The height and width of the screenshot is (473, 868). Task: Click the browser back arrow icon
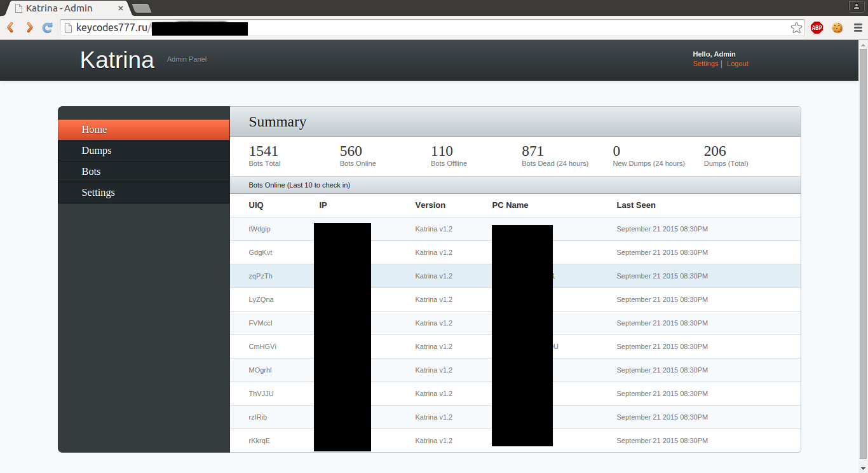click(x=10, y=27)
